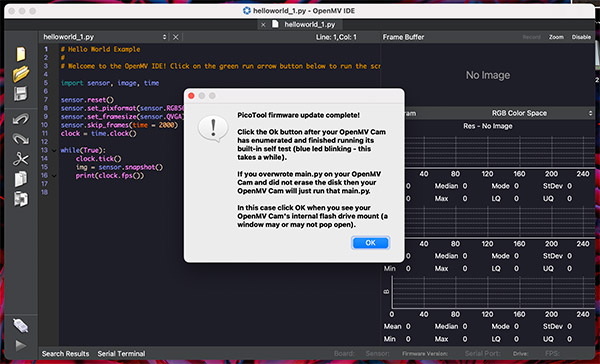The height and width of the screenshot is (364, 600).
Task: Click the dialog exclamation alert icon
Action: pos(213,129)
